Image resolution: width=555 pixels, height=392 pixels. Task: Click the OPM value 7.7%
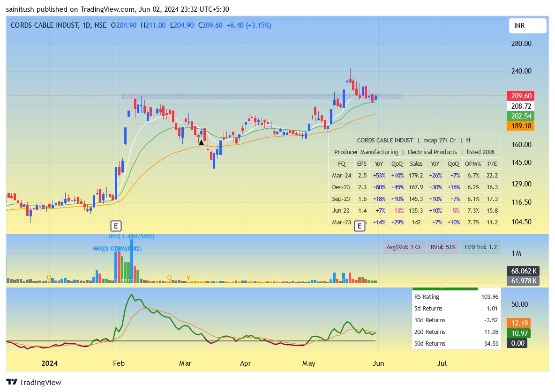(x=473, y=222)
